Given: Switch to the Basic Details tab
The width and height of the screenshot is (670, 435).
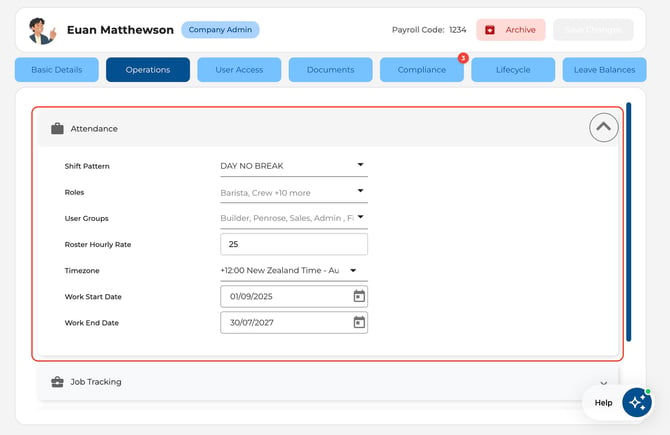Looking at the screenshot, I should [57, 70].
